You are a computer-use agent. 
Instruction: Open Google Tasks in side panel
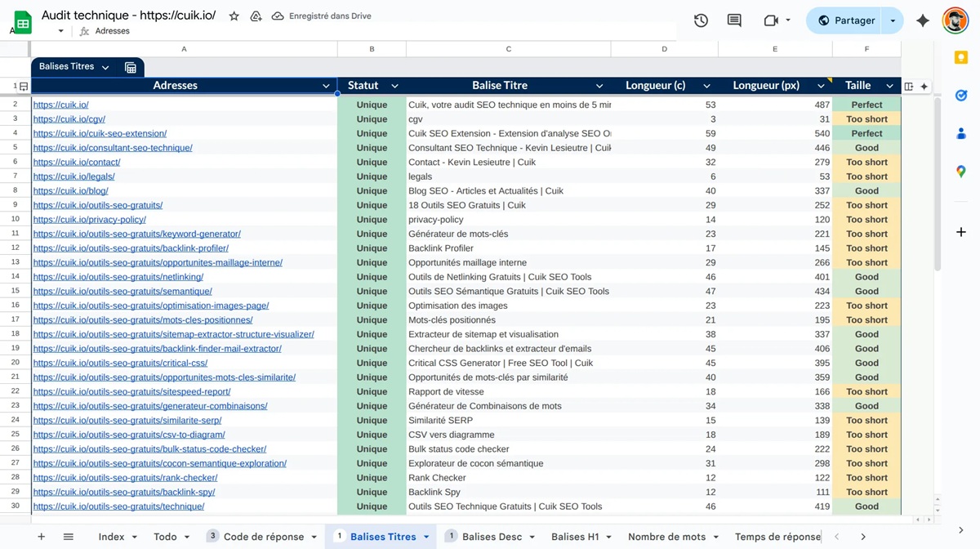click(x=961, y=96)
